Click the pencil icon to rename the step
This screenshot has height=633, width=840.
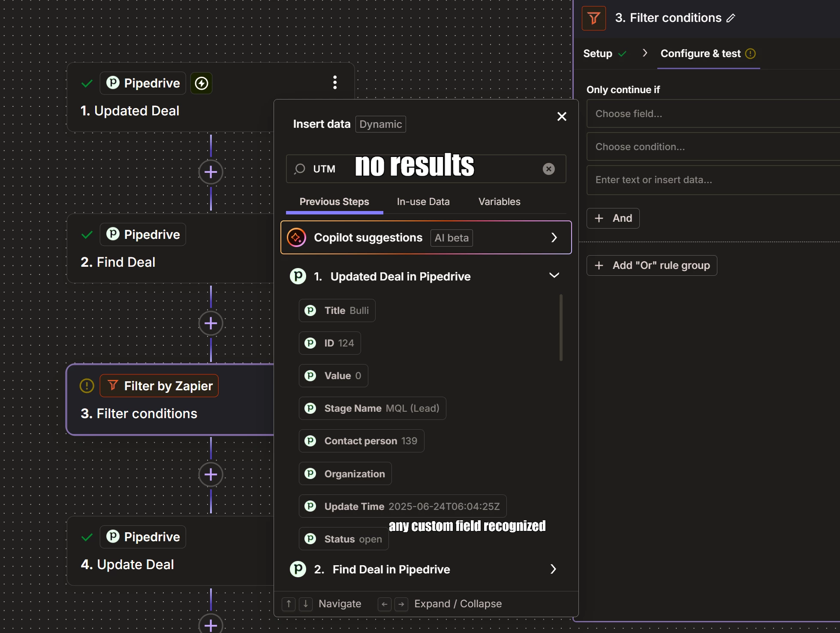731,18
